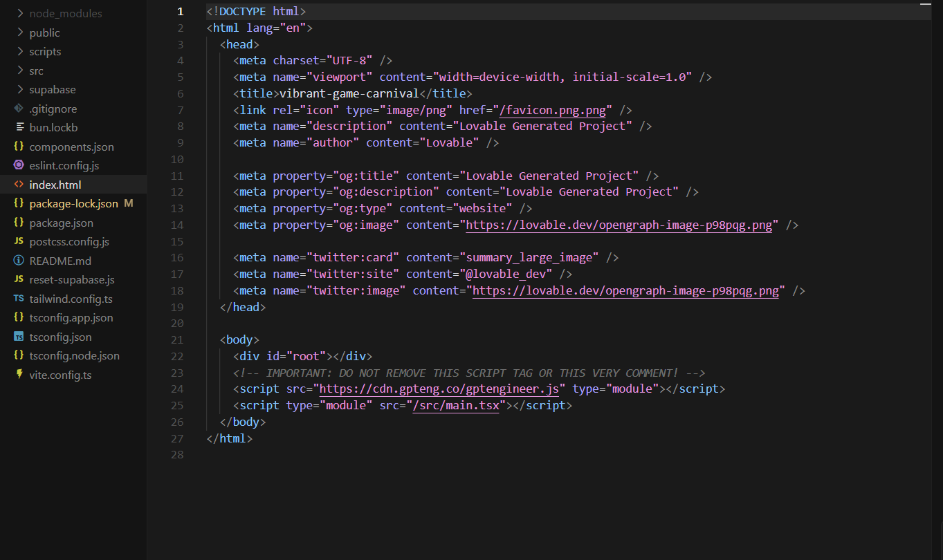This screenshot has width=943, height=560.
Task: Click line number 21 in the gutter
Action: click(177, 339)
